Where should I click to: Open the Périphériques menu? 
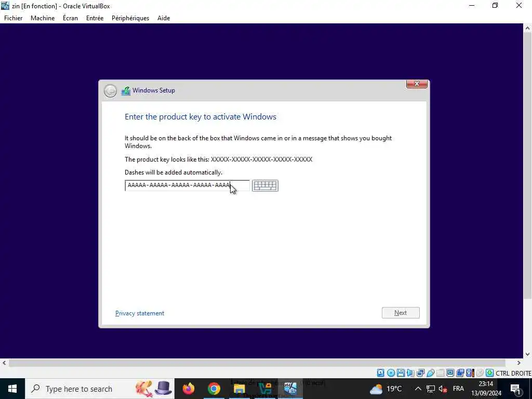[130, 18]
